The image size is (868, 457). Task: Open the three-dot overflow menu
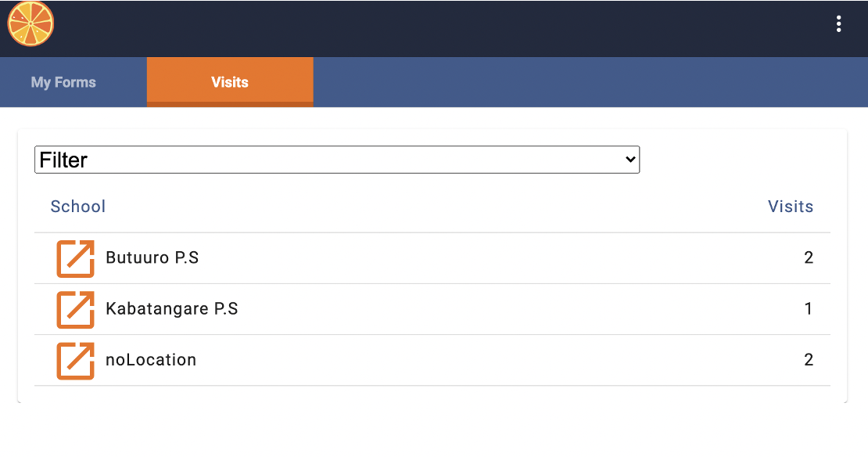(838, 24)
